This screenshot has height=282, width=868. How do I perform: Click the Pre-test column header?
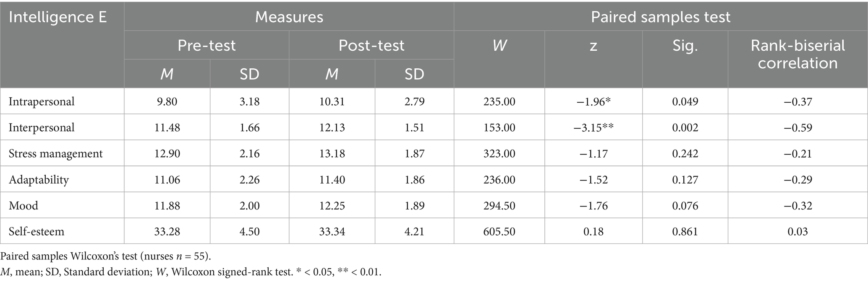[x=206, y=45]
